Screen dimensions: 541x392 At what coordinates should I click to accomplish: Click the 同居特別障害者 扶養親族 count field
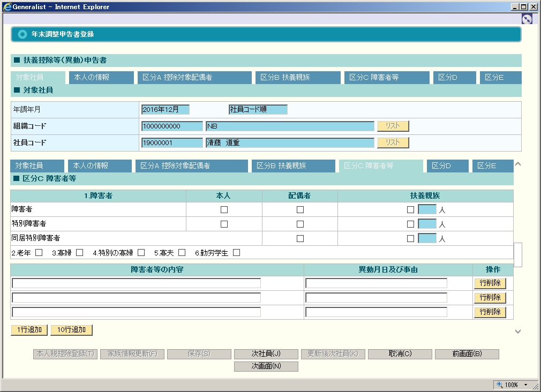[427, 238]
